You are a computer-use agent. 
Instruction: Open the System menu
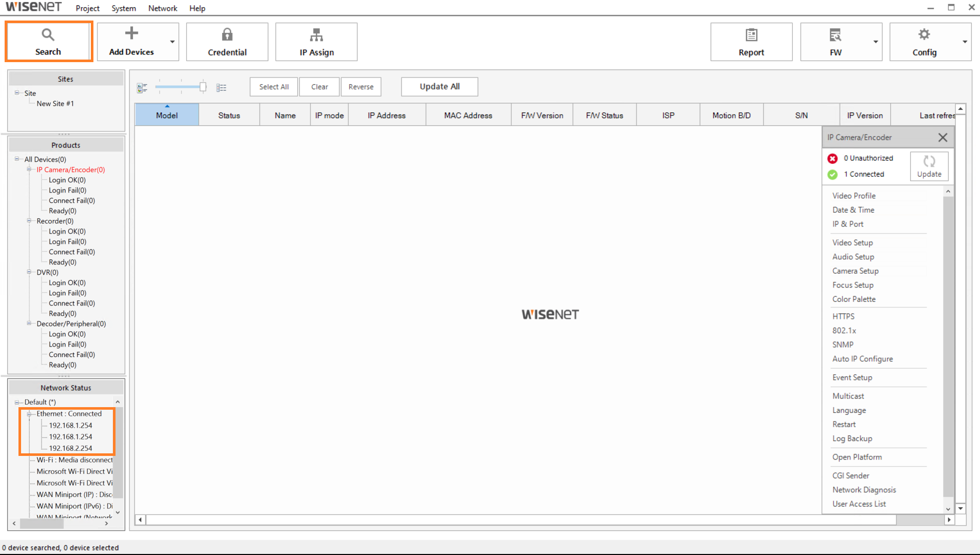(x=124, y=8)
